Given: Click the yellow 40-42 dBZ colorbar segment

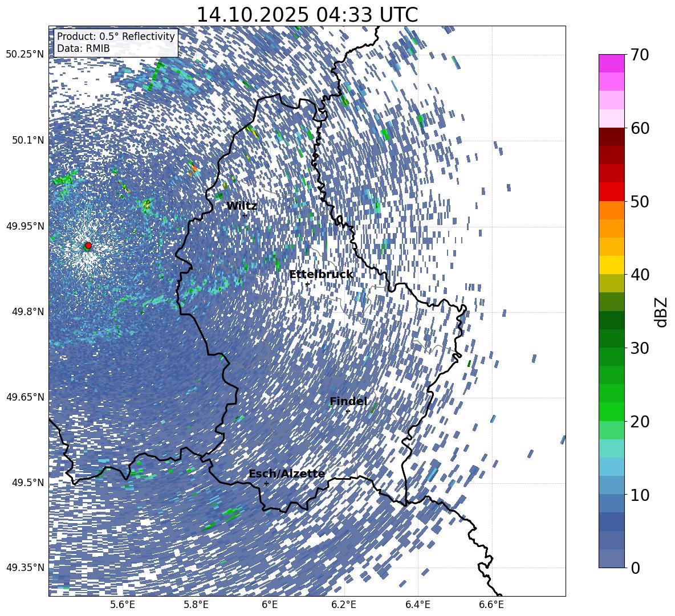Looking at the screenshot, I should click(x=611, y=265).
